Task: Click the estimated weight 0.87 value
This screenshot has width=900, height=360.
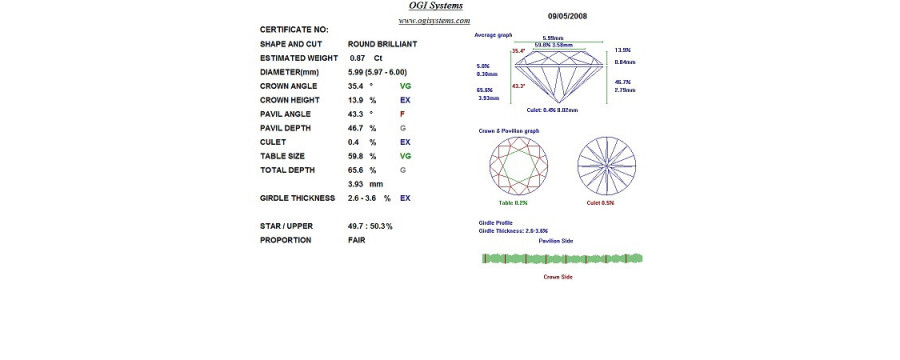Action: [x=358, y=59]
